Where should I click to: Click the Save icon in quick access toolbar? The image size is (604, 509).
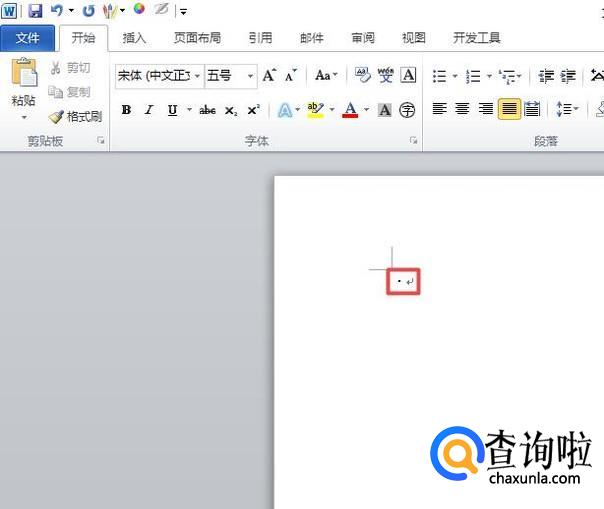click(35, 11)
